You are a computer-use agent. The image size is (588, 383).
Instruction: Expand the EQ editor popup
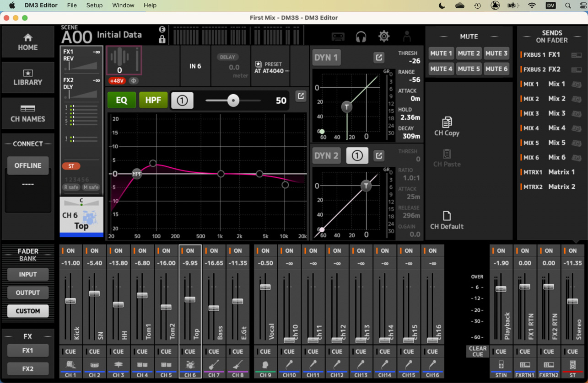point(301,96)
